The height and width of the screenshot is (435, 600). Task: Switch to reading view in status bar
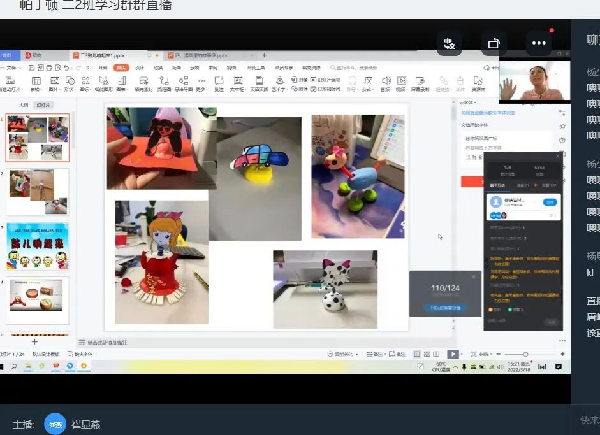pos(436,354)
